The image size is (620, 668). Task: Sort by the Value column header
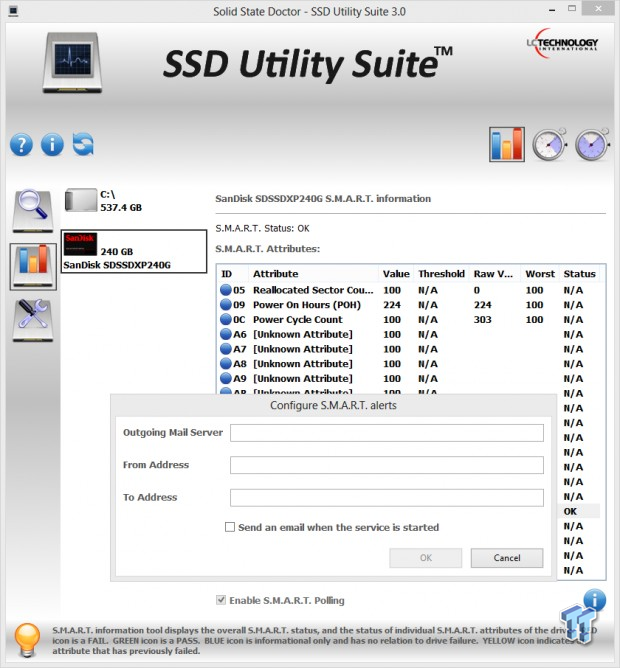coord(396,274)
